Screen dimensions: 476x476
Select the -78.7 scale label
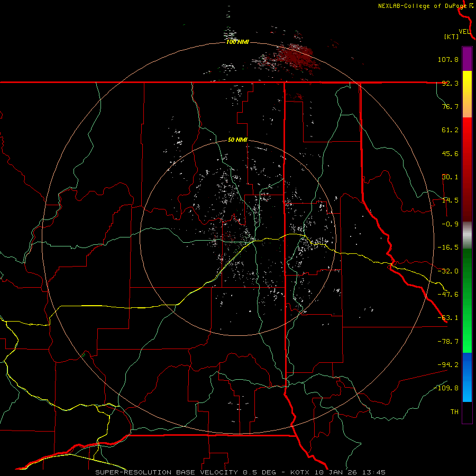click(x=448, y=342)
